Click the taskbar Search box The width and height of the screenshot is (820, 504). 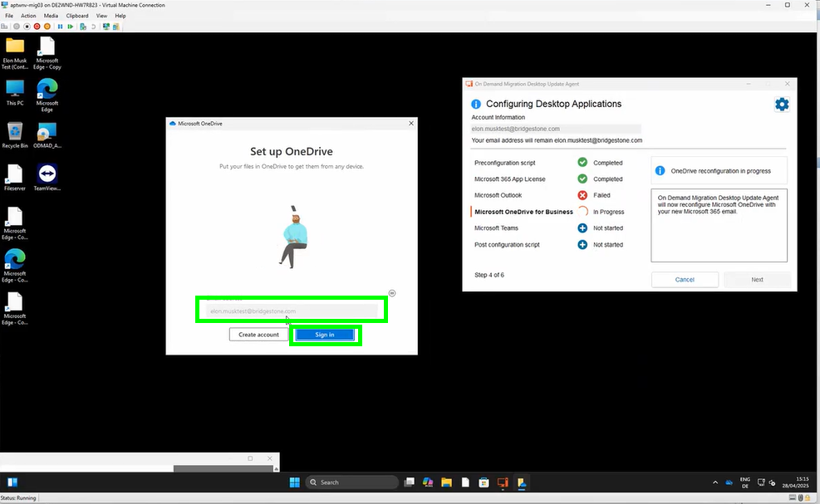tap(352, 482)
